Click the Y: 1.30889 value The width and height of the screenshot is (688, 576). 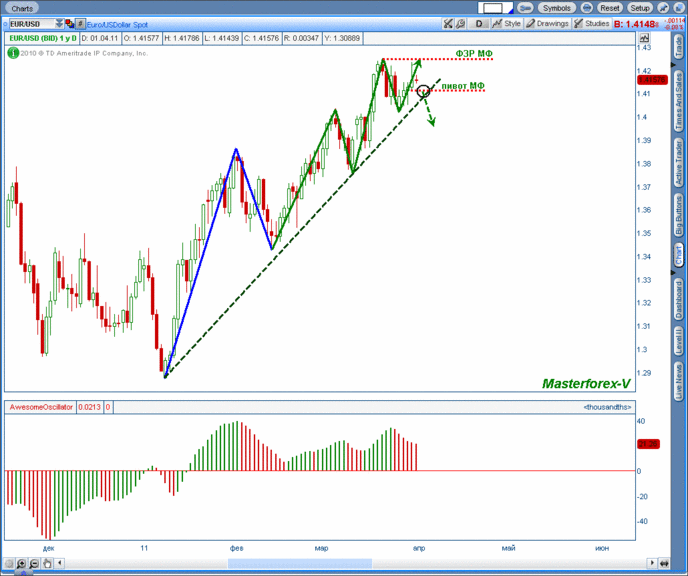point(342,38)
